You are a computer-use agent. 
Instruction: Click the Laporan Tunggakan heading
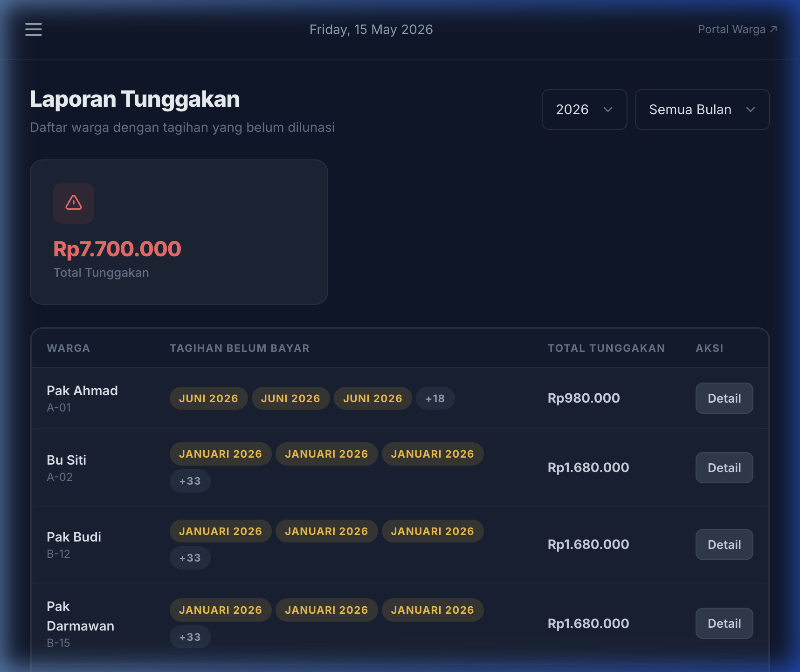point(135,99)
